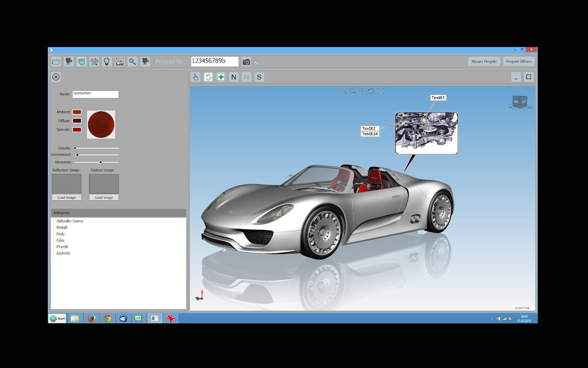Open the light bulb lighting settings

[x=107, y=62]
